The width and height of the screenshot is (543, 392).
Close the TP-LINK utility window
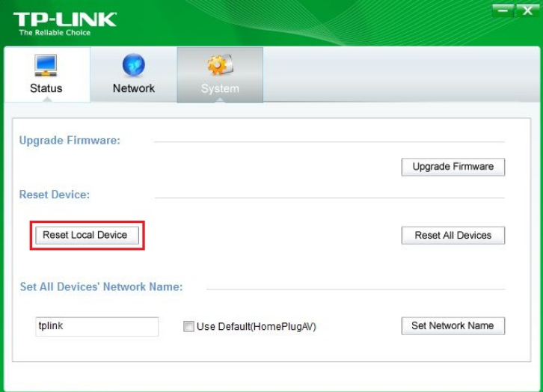(x=527, y=10)
